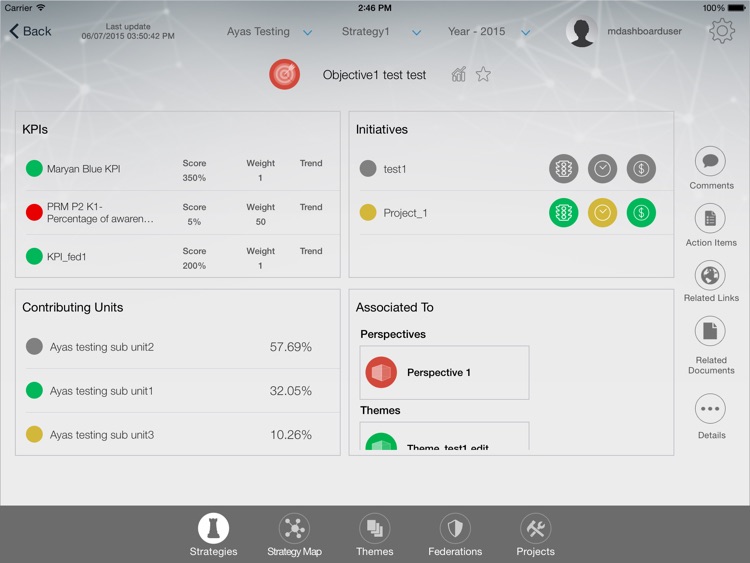Switch to the Strategy Map tab
The height and width of the screenshot is (563, 750).
click(x=294, y=535)
